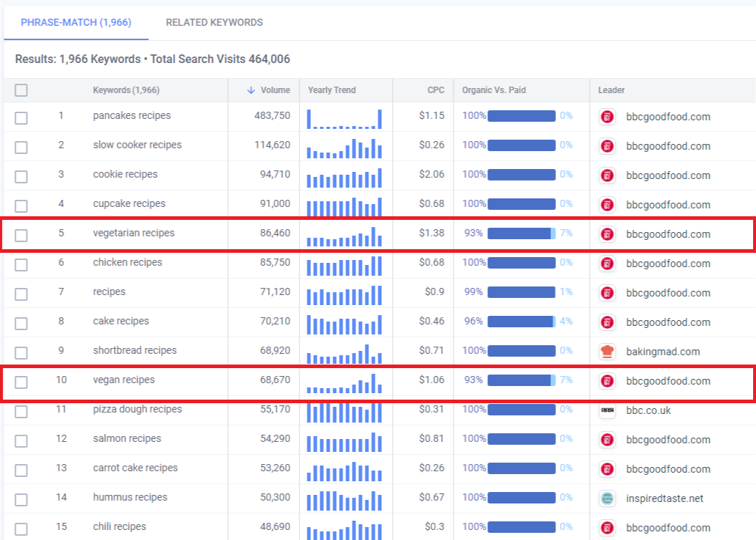Switch to the Related Keywords tab
Image resolution: width=756 pixels, height=540 pixels.
214,22
